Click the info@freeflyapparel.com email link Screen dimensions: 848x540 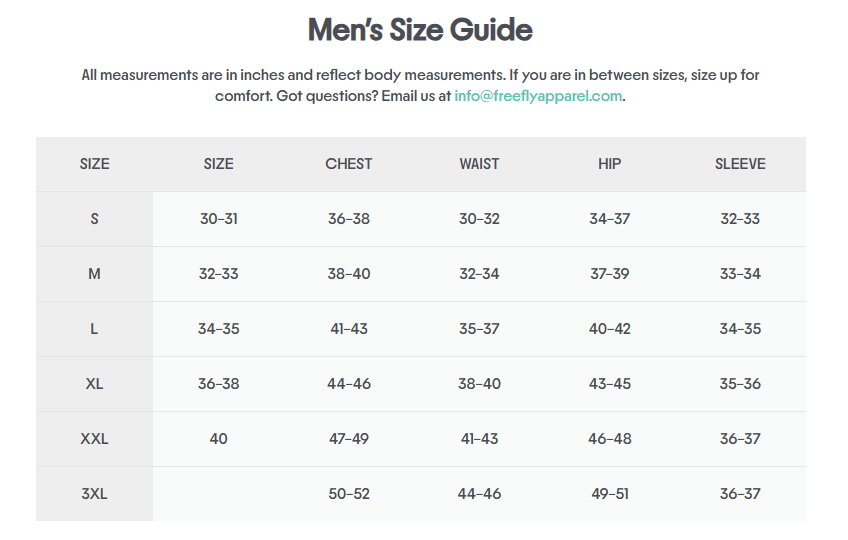(538, 96)
